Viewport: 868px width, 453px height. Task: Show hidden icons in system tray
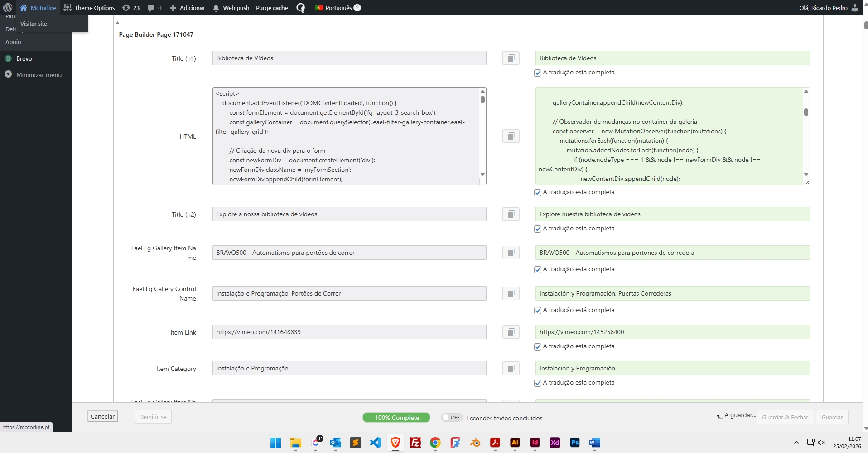[x=796, y=443]
